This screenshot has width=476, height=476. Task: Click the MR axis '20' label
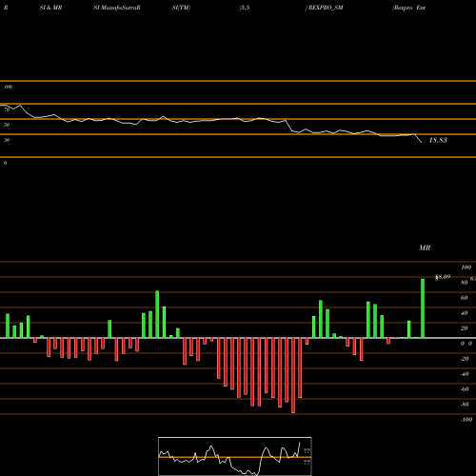pos(465,328)
